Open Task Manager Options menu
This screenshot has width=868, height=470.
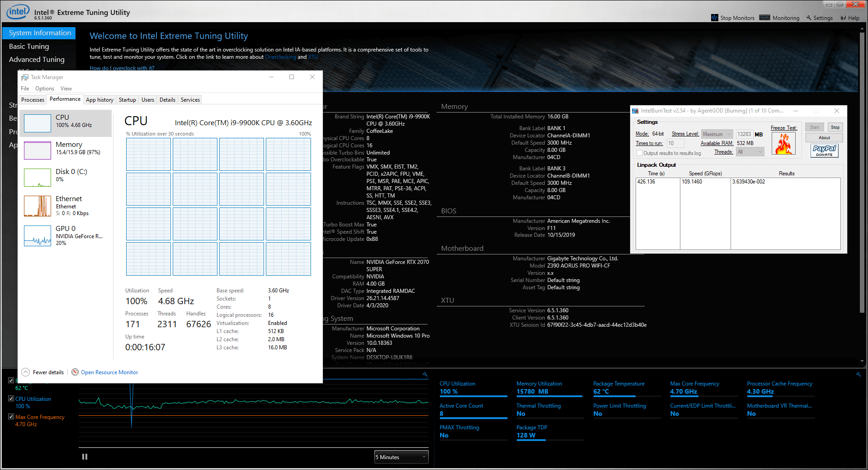(x=44, y=89)
